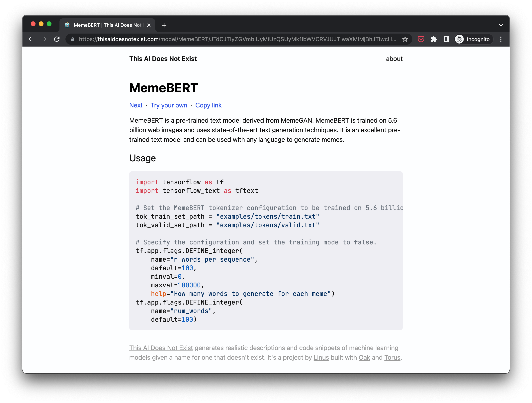Open the browser three-dot menu
The width and height of the screenshot is (532, 403).
click(501, 39)
